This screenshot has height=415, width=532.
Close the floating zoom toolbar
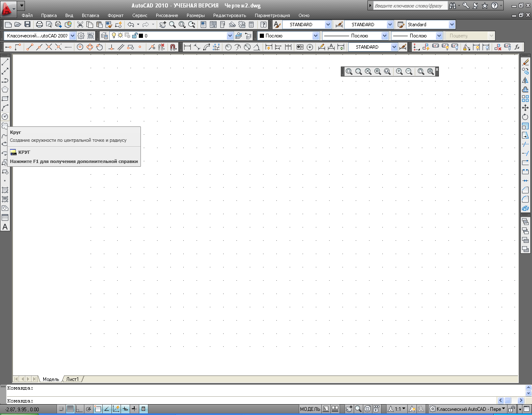(x=437, y=69)
